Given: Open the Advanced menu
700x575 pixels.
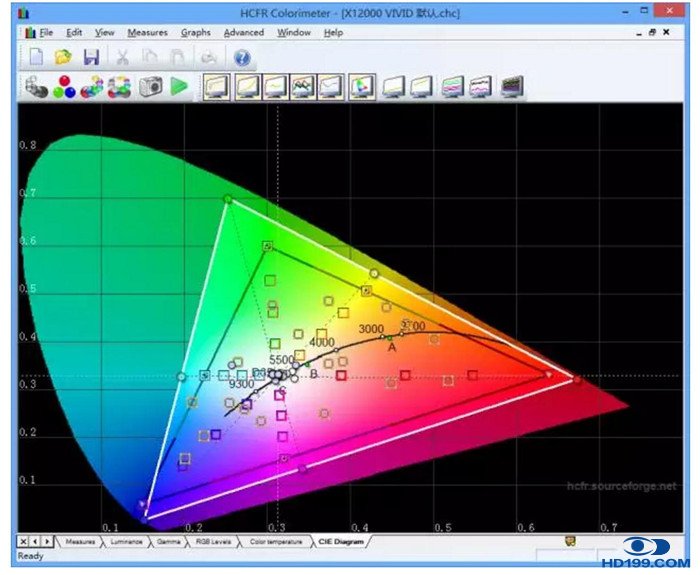Looking at the screenshot, I should [x=243, y=32].
